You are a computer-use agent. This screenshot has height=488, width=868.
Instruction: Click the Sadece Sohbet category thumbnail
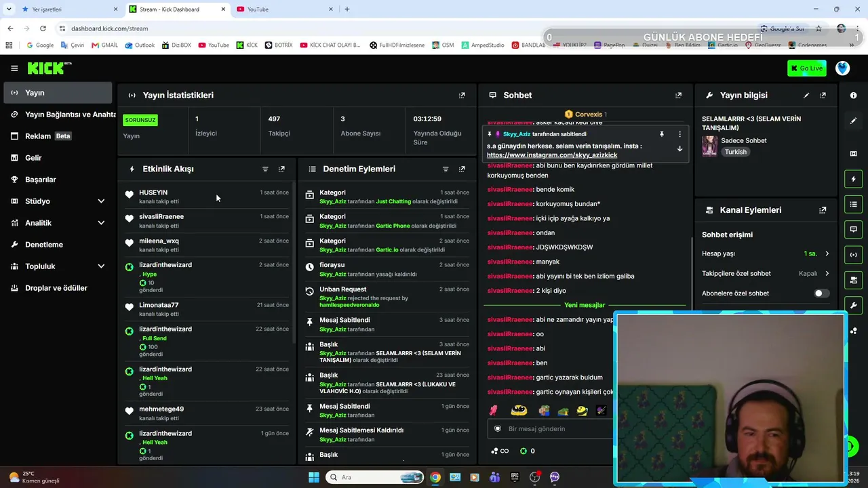pyautogui.click(x=710, y=146)
